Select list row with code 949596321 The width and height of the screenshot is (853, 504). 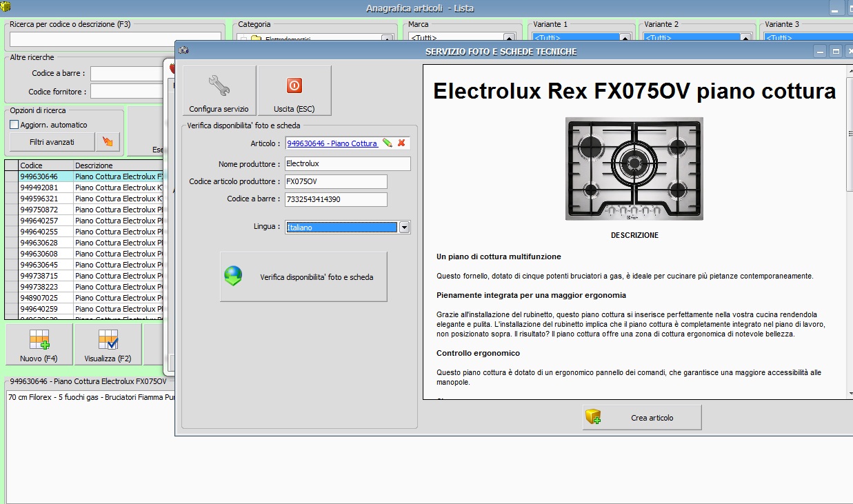(x=84, y=199)
